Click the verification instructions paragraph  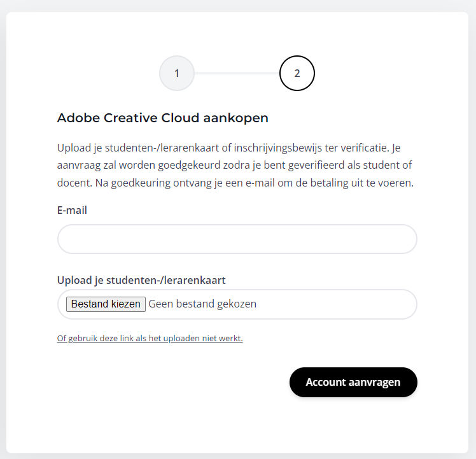point(235,166)
